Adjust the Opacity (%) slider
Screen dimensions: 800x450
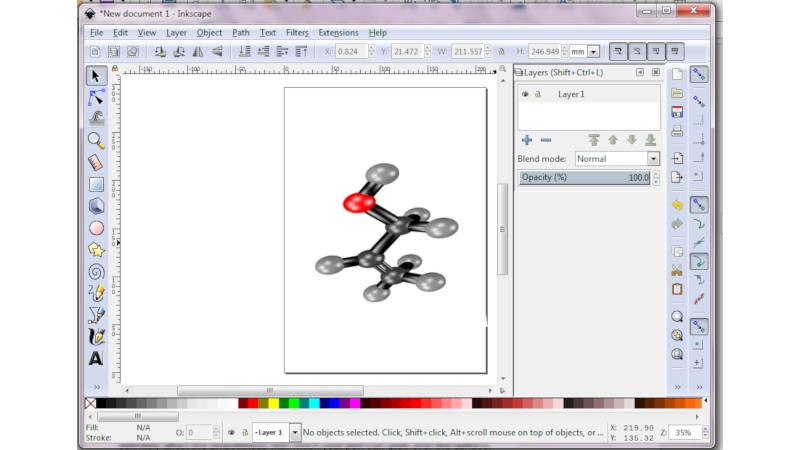pos(585,178)
